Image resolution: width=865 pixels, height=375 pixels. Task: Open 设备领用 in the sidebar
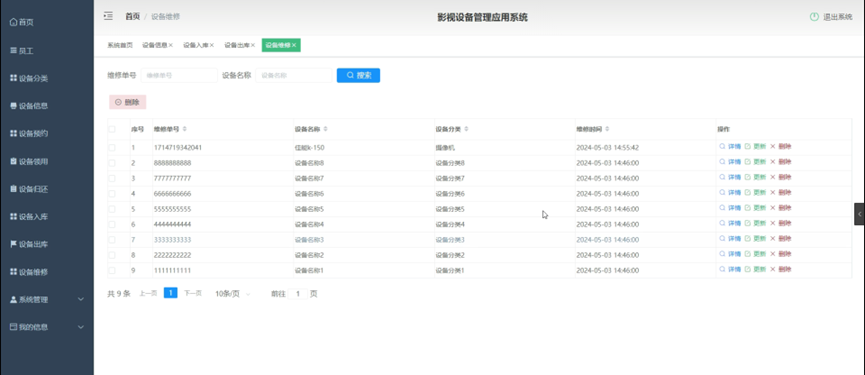coord(29,162)
